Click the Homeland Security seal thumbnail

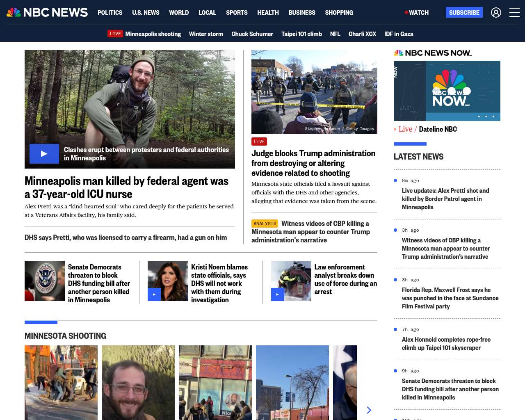pos(45,281)
